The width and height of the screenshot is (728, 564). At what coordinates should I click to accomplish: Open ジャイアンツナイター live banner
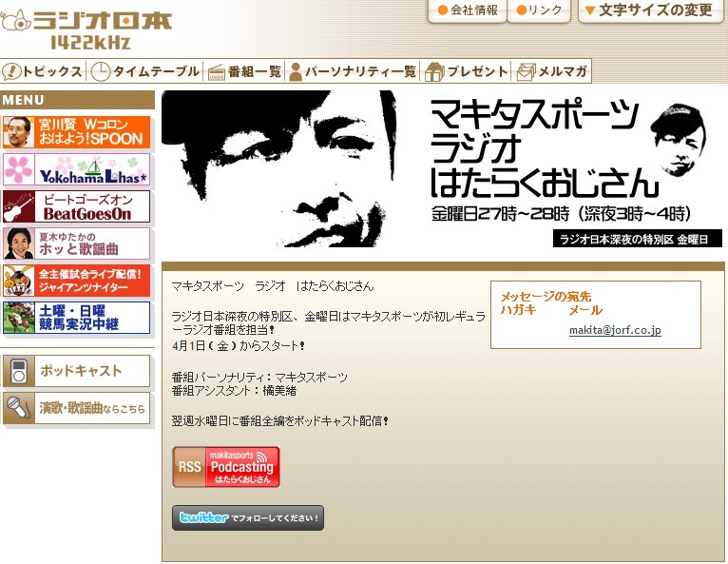tap(77, 281)
